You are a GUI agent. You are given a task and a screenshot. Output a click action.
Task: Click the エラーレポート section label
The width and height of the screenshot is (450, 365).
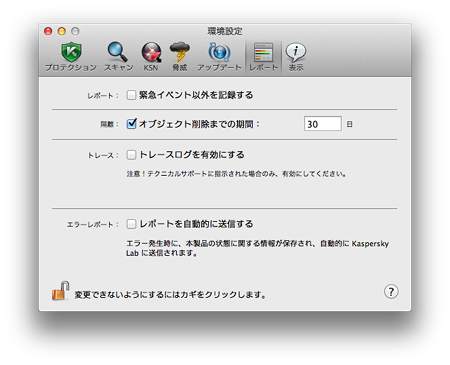coord(93,224)
